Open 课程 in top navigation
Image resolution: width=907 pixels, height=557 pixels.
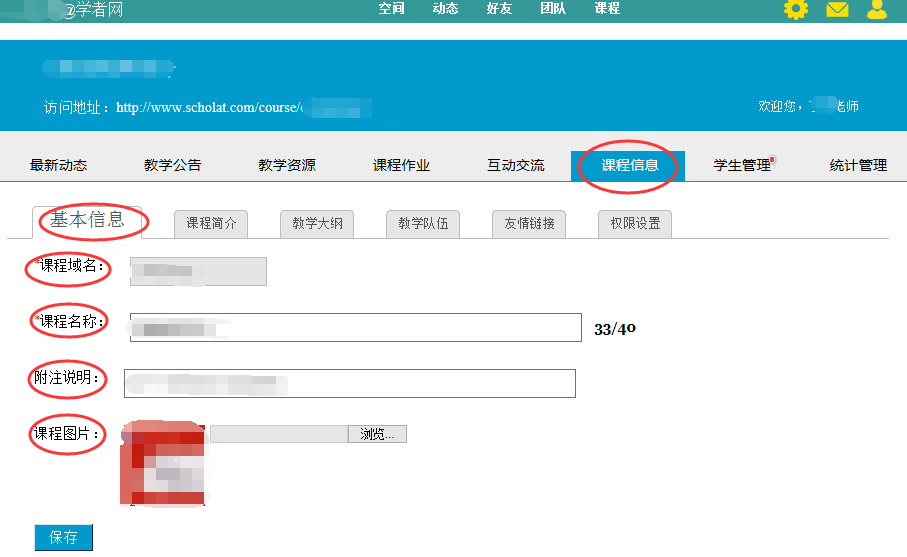pos(607,9)
